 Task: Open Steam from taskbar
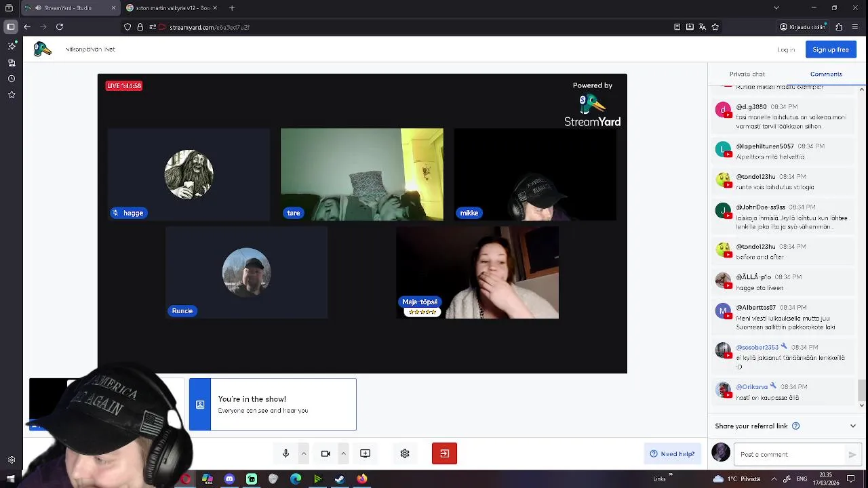[340, 479]
